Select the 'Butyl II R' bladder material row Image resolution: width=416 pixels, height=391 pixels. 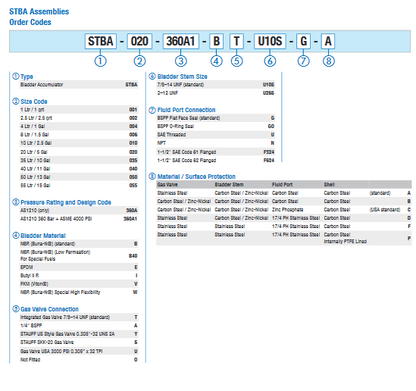[79, 276]
